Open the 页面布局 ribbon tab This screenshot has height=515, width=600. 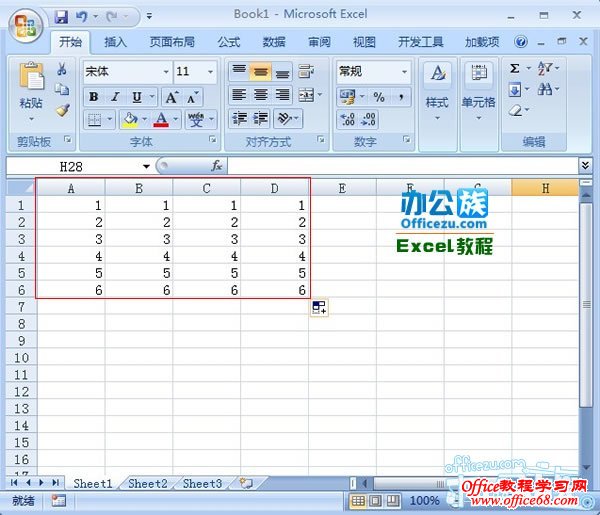pyautogui.click(x=172, y=42)
